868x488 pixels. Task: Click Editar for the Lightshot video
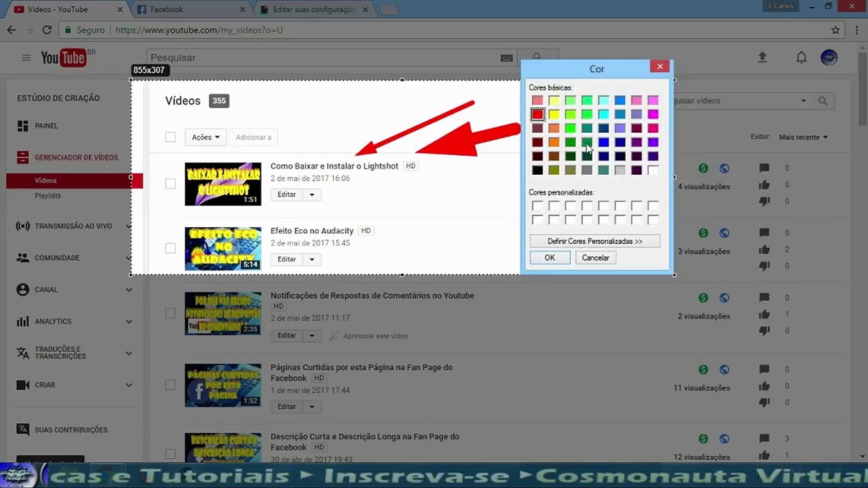pos(287,195)
